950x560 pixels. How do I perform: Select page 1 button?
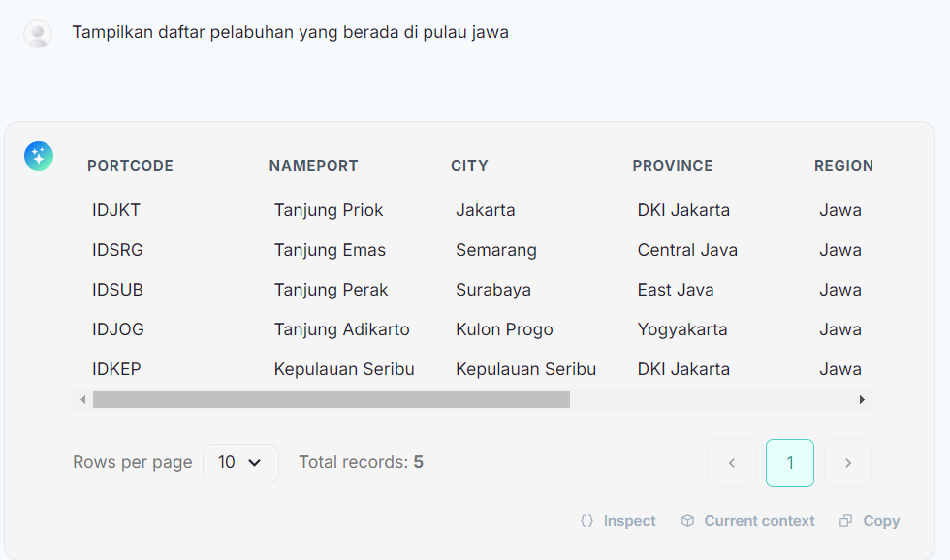point(790,463)
